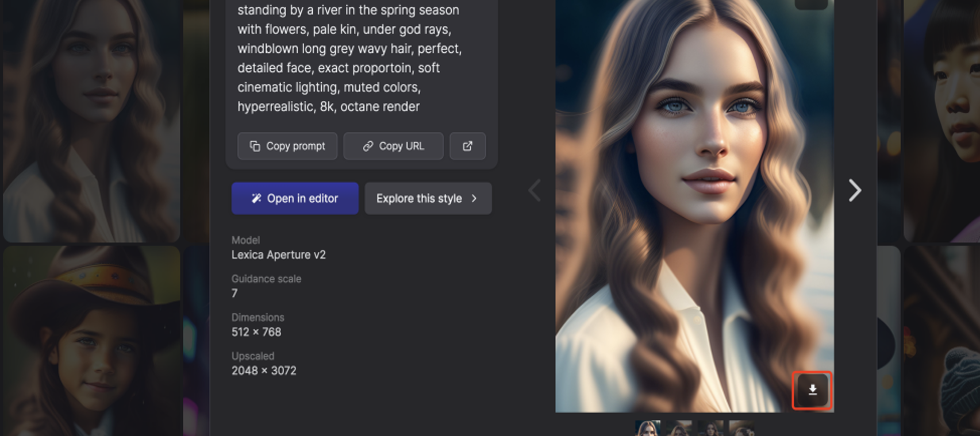Select the second thumbnail below the portrait
The width and height of the screenshot is (980, 436).
coord(679,428)
